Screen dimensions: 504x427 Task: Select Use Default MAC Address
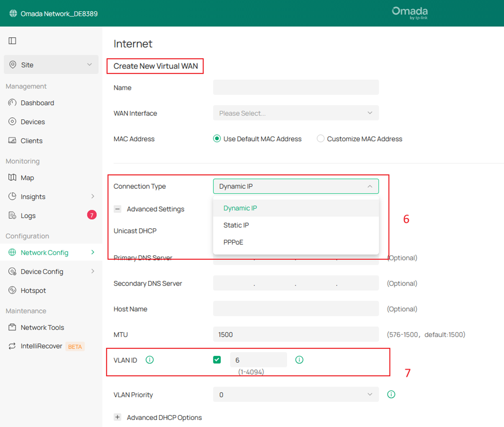217,139
